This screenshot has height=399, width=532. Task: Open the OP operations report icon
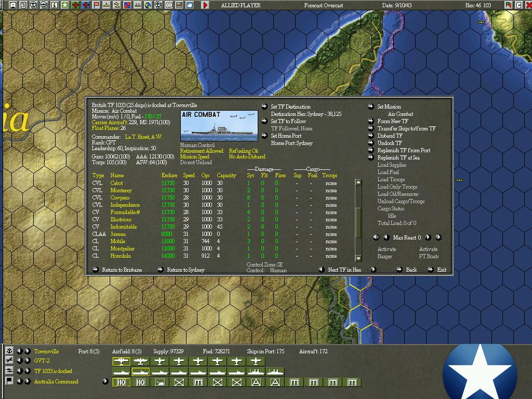click(x=169, y=5)
